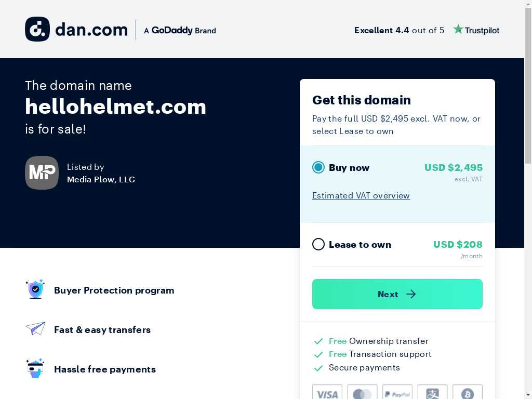Click the dan.com logo icon
This screenshot has height=399, width=532.
click(x=37, y=29)
